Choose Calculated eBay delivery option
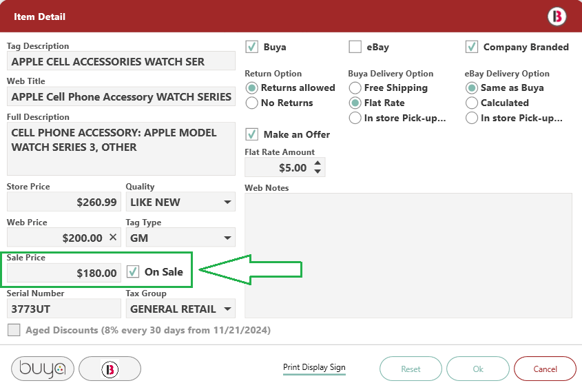Image resolution: width=582 pixels, height=392 pixels. 472,103
